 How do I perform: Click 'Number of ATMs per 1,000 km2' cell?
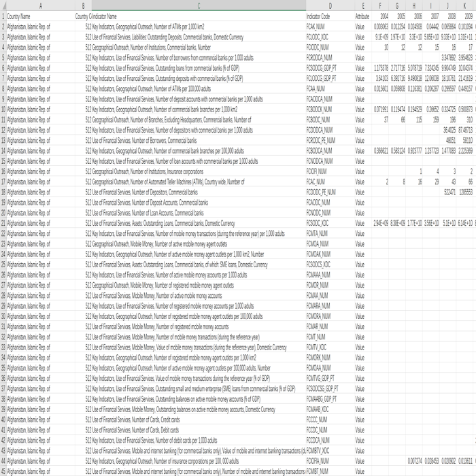(199, 27)
